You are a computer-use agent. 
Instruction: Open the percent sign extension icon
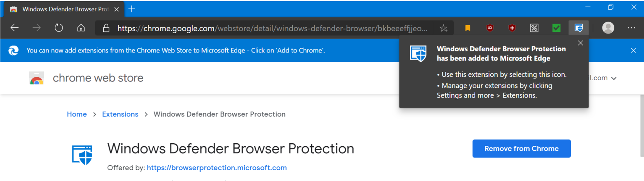pos(534,28)
